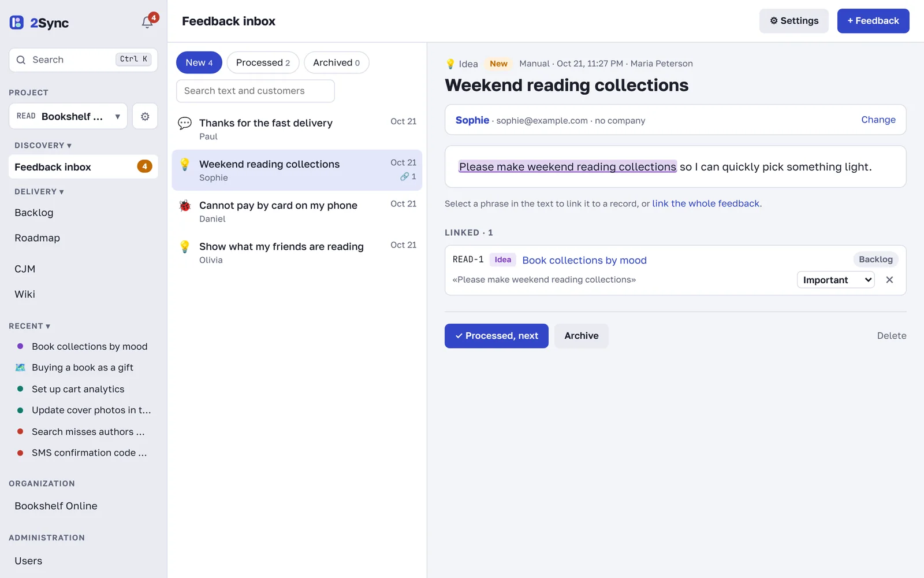The image size is (924, 578).
Task: Collapse the Delivery section
Action: [x=39, y=192]
